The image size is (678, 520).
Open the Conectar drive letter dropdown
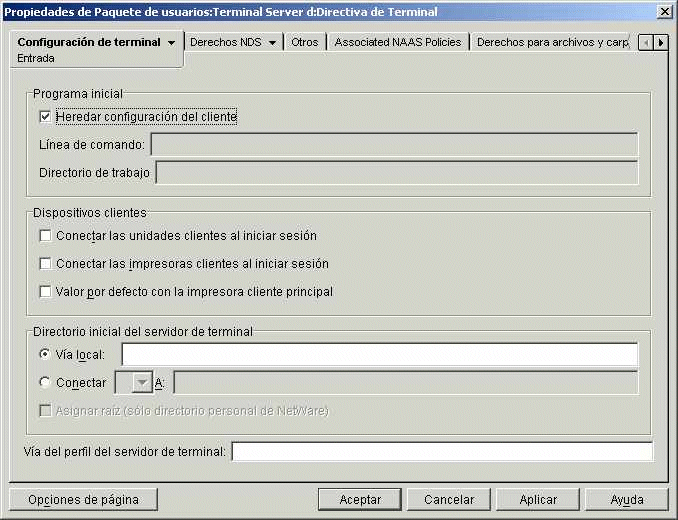142,383
